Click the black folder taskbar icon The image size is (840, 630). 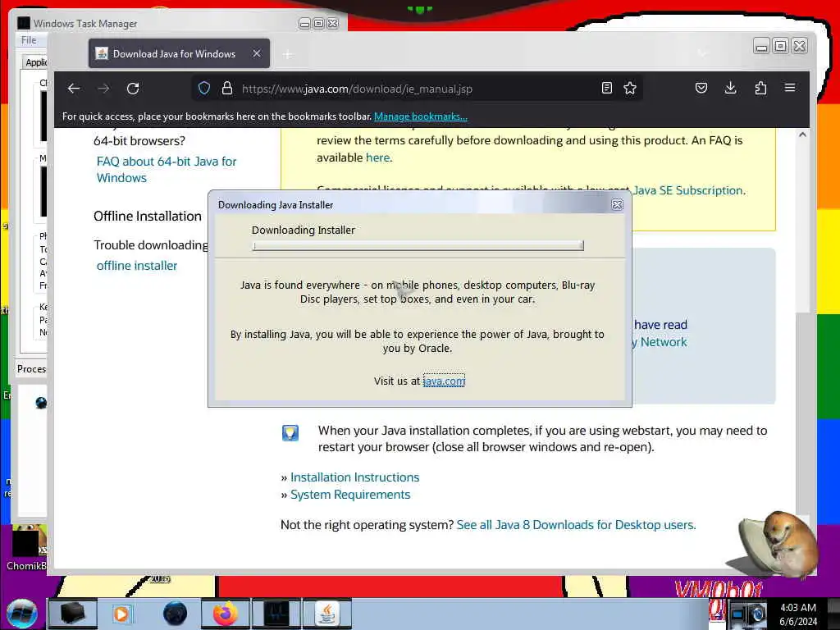pos(73,614)
